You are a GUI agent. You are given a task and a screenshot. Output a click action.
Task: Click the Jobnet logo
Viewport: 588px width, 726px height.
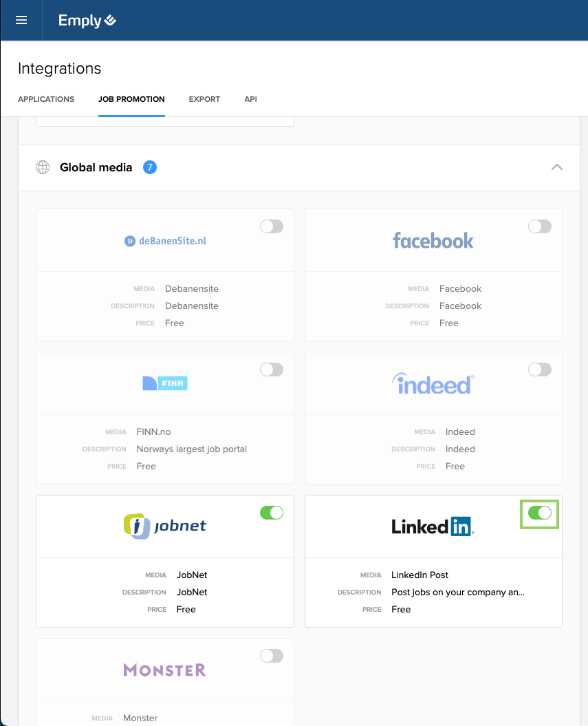point(164,526)
